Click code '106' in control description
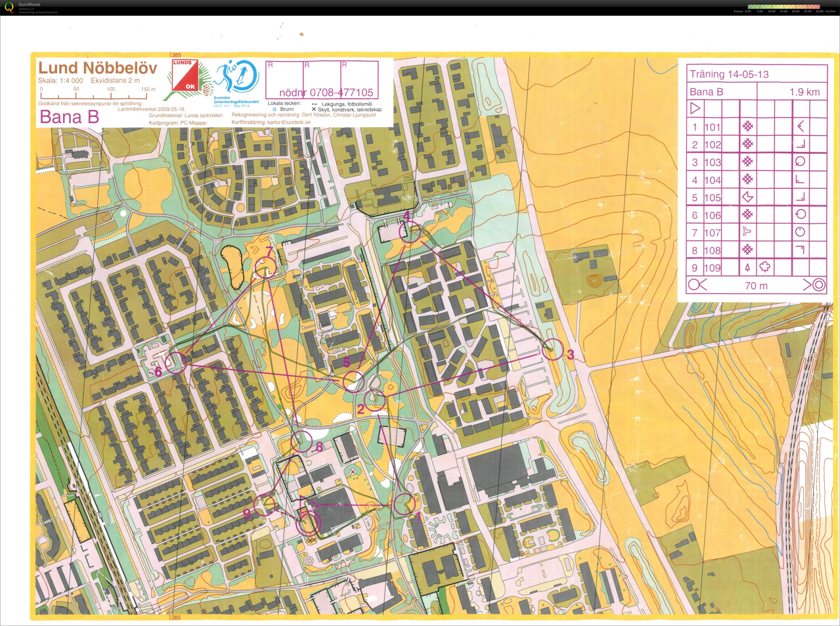840x626 pixels. point(712,215)
